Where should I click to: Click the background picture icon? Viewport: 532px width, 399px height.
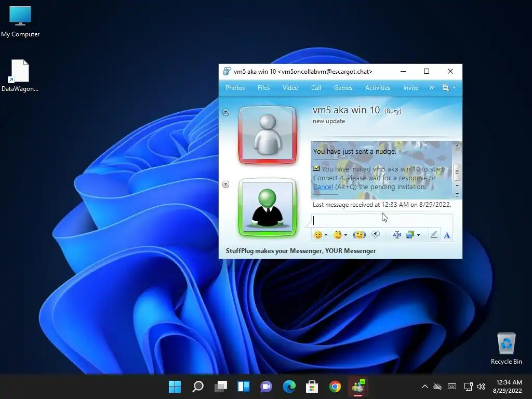tap(410, 235)
